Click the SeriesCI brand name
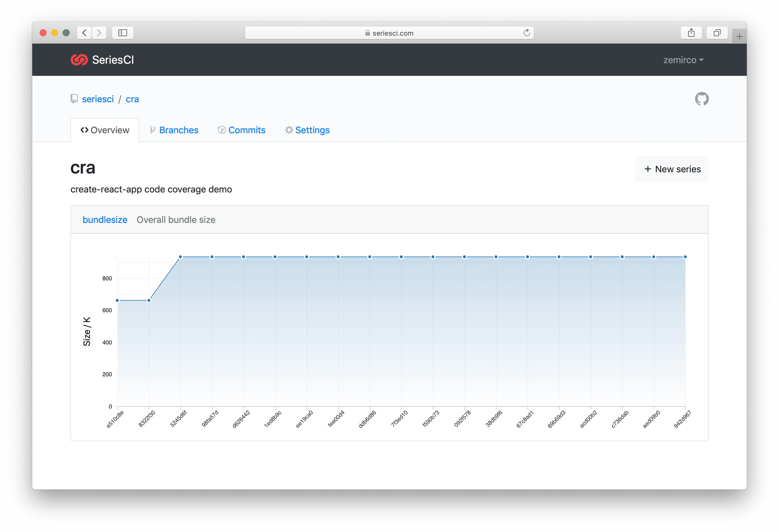The image size is (779, 532). point(113,60)
